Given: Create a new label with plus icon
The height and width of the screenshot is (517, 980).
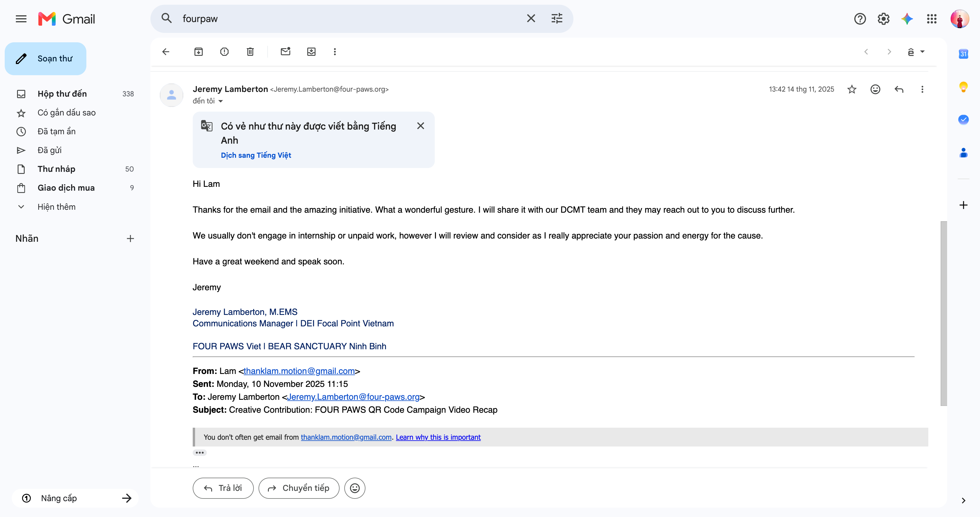Looking at the screenshot, I should (x=130, y=239).
